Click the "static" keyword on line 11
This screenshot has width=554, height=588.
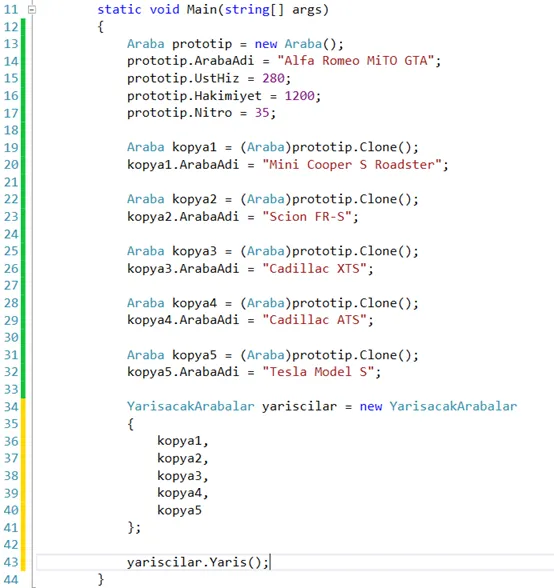coord(119,9)
